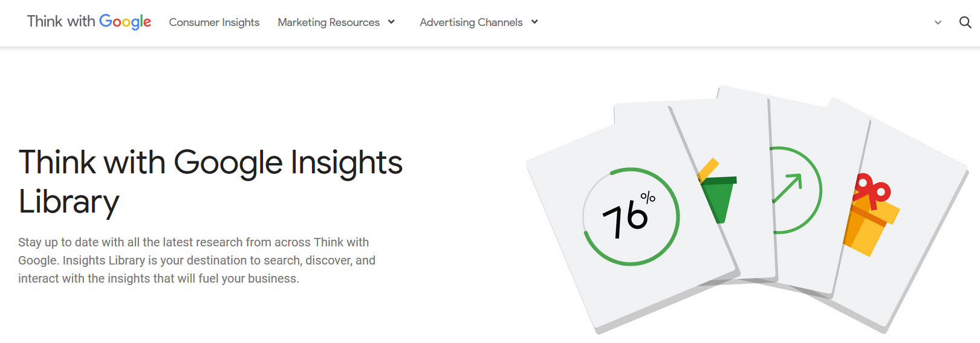Click the Think with Google logo
The image size is (980, 343).
(89, 22)
